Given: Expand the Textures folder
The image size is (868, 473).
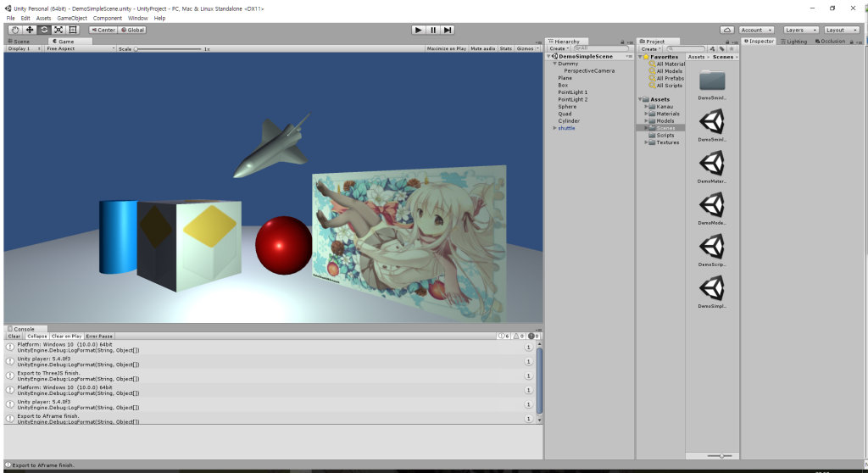Looking at the screenshot, I should (x=646, y=142).
